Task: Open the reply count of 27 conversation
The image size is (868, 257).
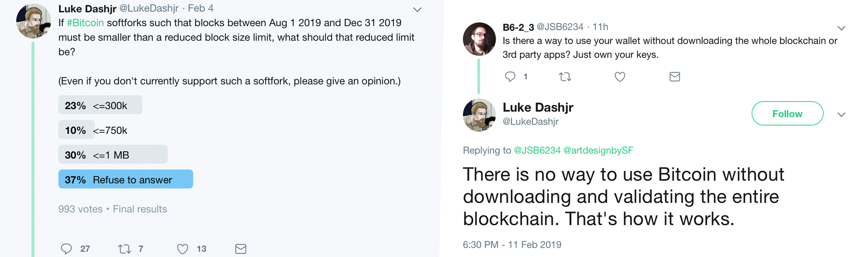Action: pyautogui.click(x=85, y=249)
